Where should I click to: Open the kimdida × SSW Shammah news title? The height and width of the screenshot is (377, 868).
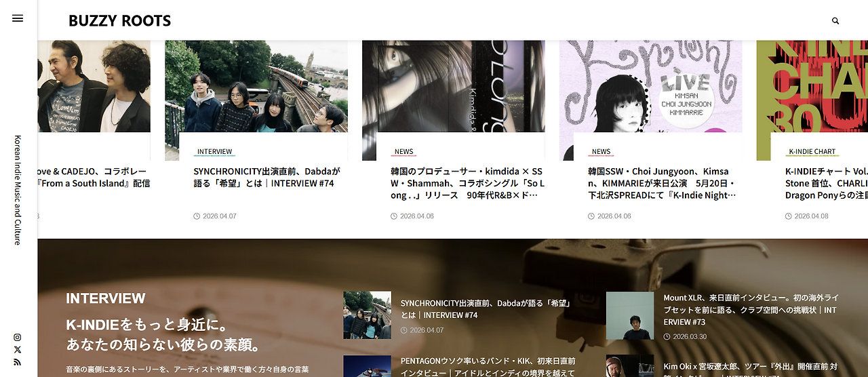[467, 183]
